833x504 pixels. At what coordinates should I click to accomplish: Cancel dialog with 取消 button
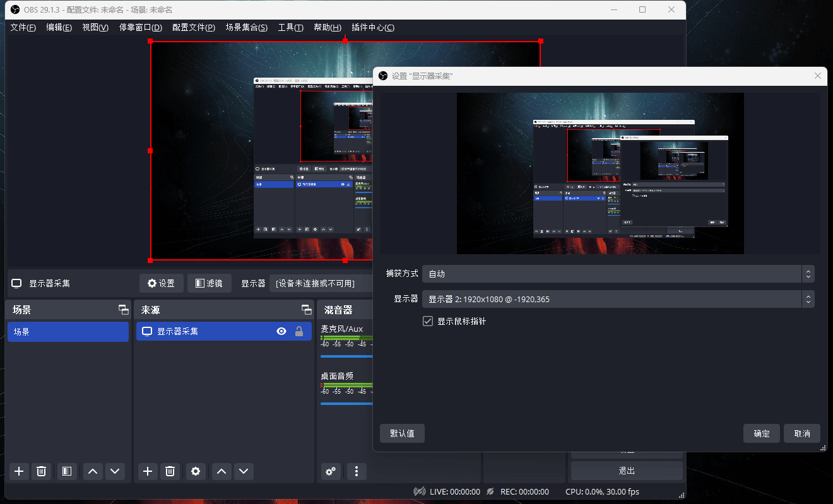pos(802,433)
